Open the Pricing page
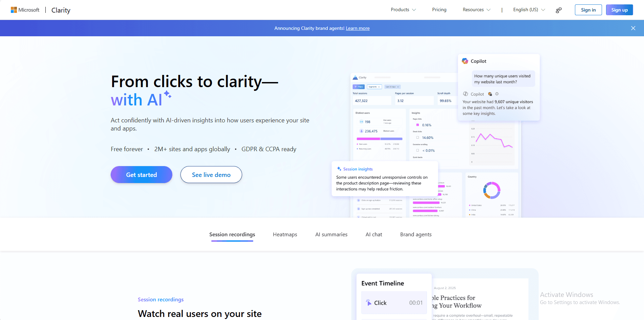 [x=439, y=10]
